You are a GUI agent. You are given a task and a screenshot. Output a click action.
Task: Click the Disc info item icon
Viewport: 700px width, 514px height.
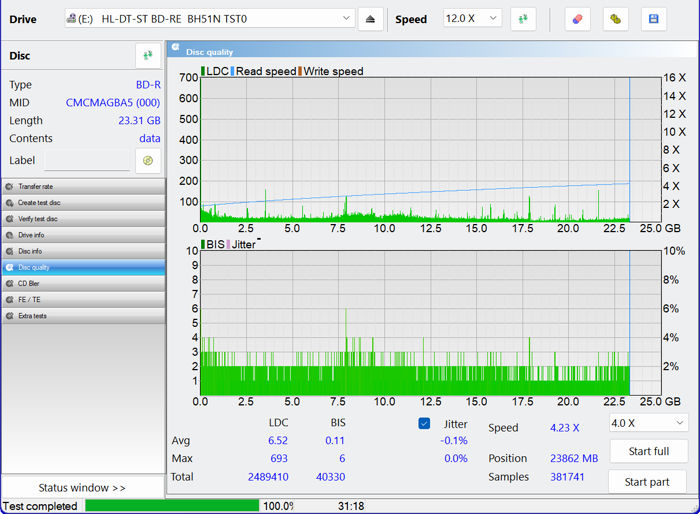9,251
